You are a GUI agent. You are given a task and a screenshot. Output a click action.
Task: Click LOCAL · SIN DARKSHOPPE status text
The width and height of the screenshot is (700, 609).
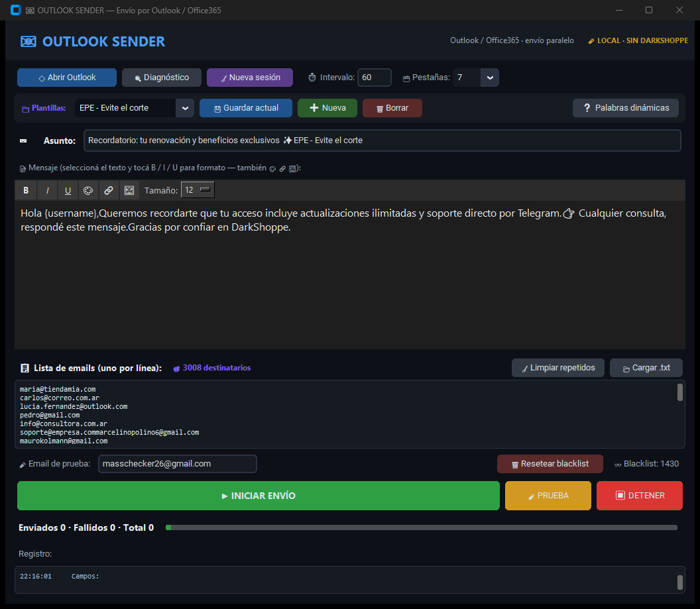(x=642, y=40)
